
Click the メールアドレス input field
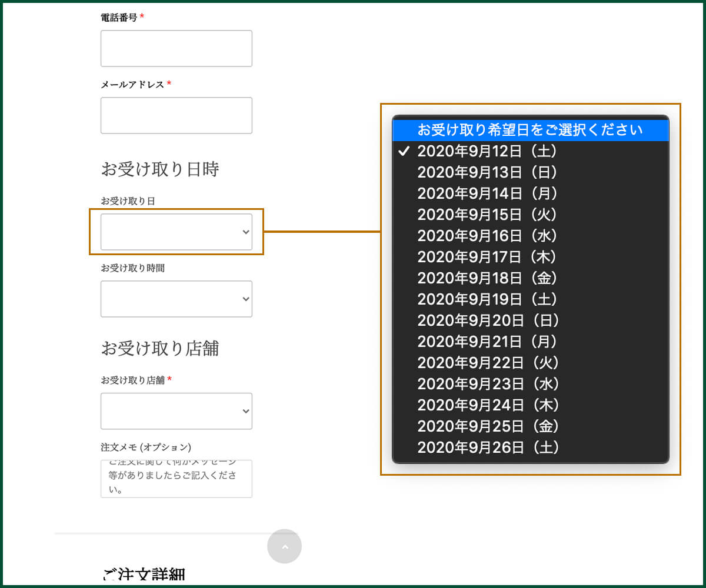(176, 115)
